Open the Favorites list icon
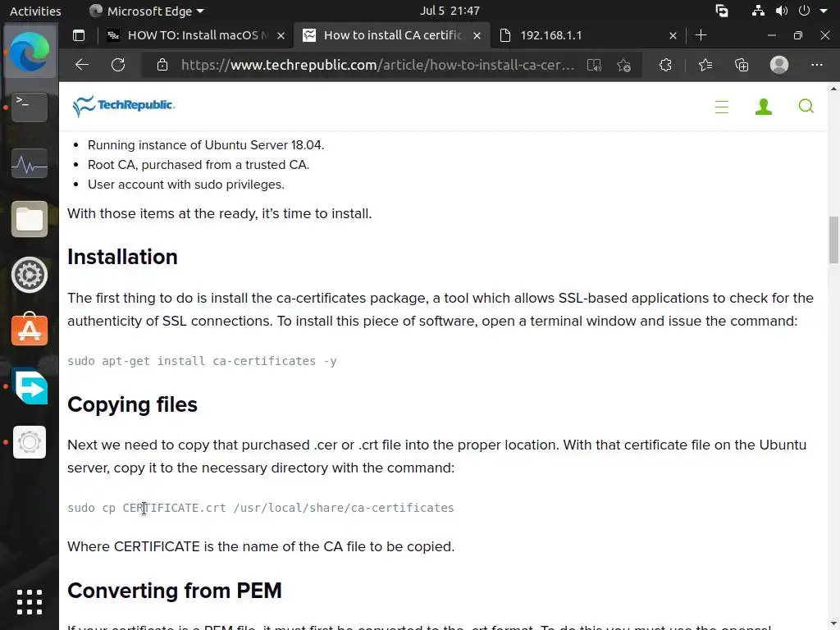The width and height of the screenshot is (840, 630). (705, 65)
